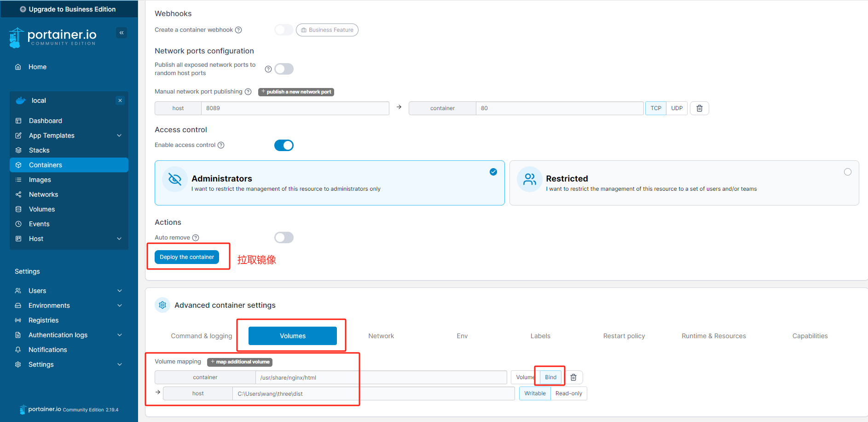The height and width of the screenshot is (422, 868).
Task: Click help icon beside Enable access control
Action: 221,145
